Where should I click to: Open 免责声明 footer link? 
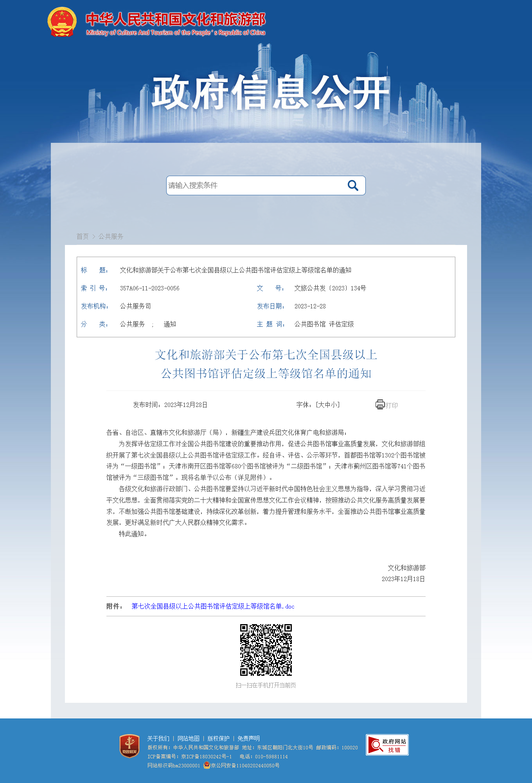coord(248,738)
